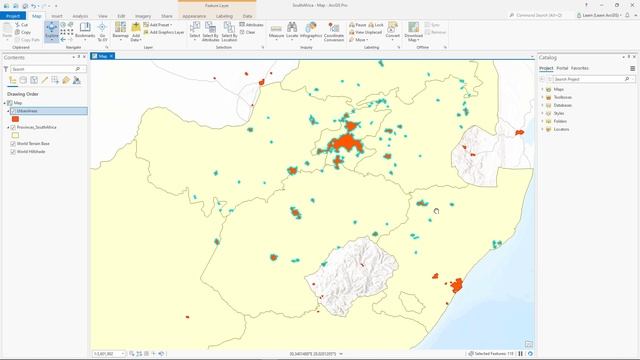640x360 pixels.
Task: Switch Contents to List By Snapping
Action: coord(55,80)
